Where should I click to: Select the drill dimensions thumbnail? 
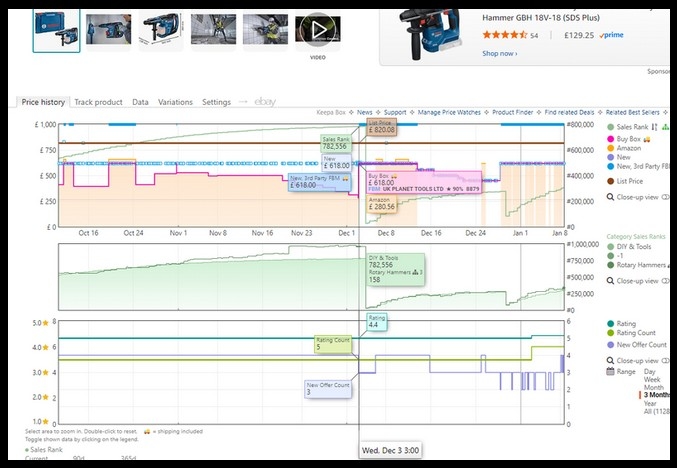tap(161, 29)
